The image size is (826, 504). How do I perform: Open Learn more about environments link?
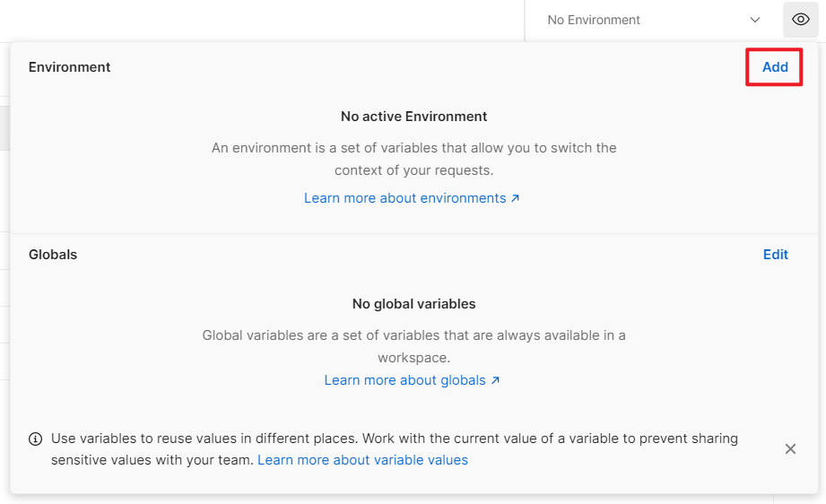pos(404,198)
